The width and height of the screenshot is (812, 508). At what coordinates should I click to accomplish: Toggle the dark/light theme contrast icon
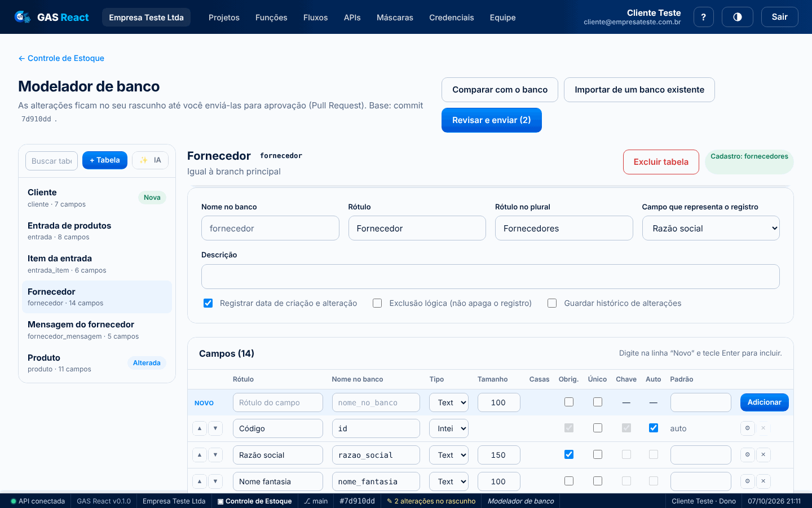pos(738,17)
